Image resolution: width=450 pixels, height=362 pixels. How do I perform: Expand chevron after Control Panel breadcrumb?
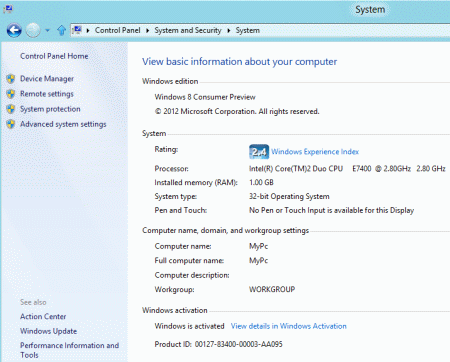147,31
